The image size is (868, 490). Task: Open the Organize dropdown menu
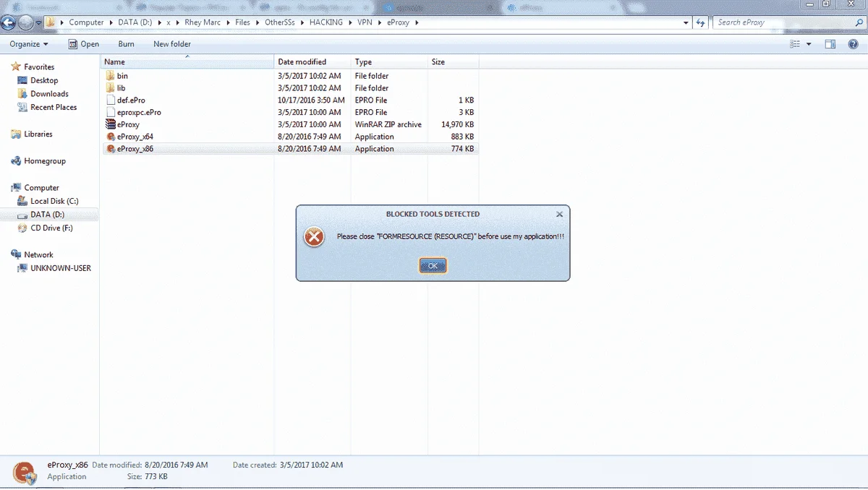click(x=29, y=44)
